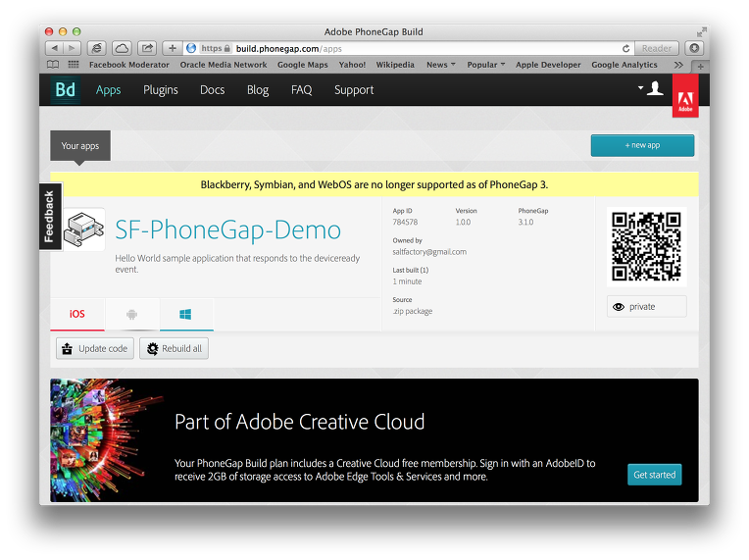Open the iCloud tabs cloud icon
This screenshot has width=749, height=560.
[x=123, y=48]
